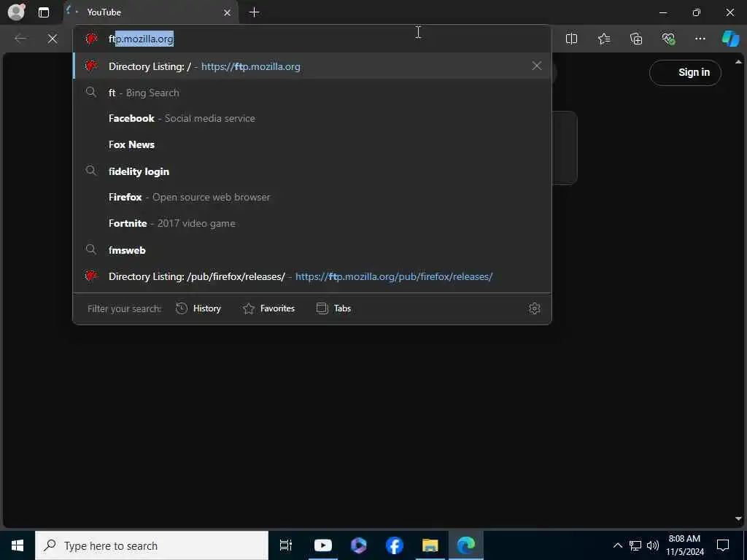
Task: Open the Split screen icon
Action: click(571, 39)
